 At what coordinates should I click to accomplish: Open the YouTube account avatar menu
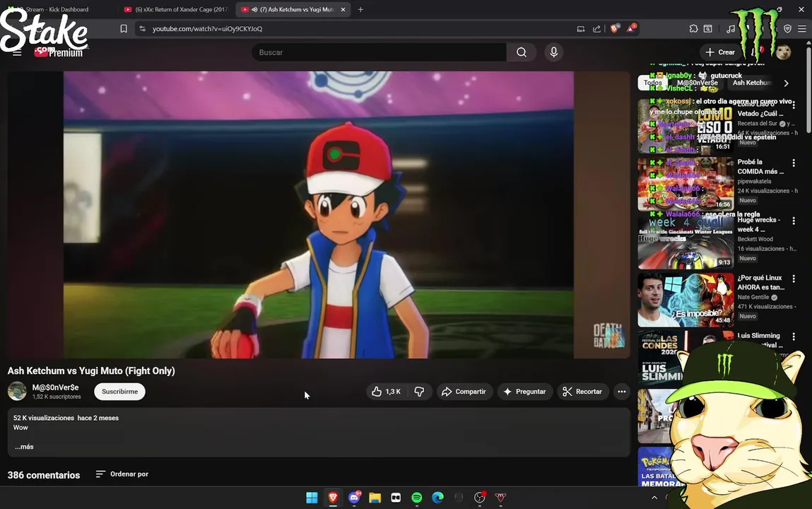click(783, 52)
